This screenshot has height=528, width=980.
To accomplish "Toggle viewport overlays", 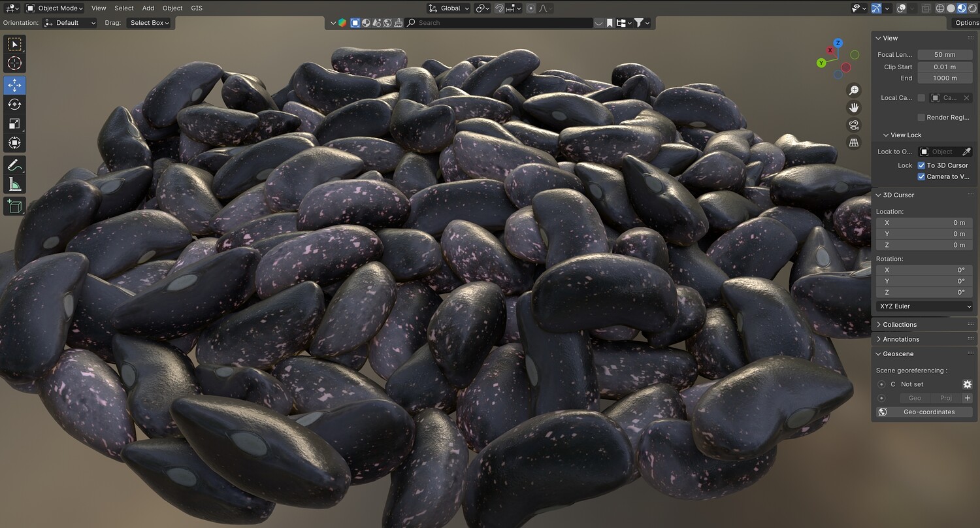I will (x=901, y=8).
